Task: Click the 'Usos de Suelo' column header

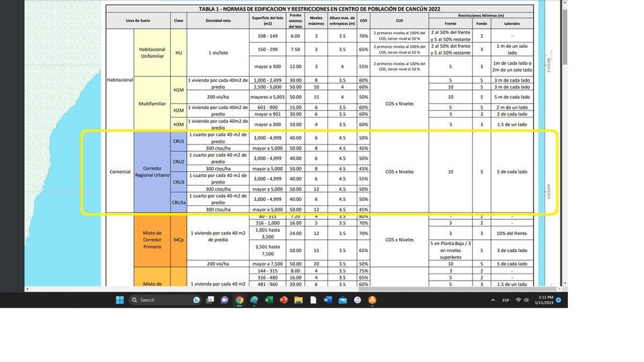Action: point(138,20)
